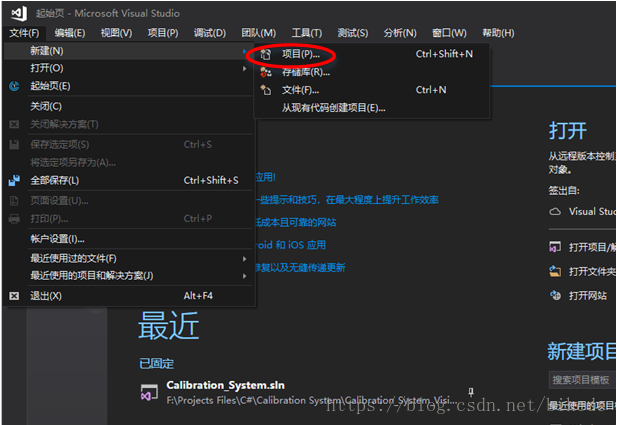Click the pin icon beside Calibration_System.sln
Image resolution: width=617 pixels, height=425 pixels.
click(x=471, y=392)
